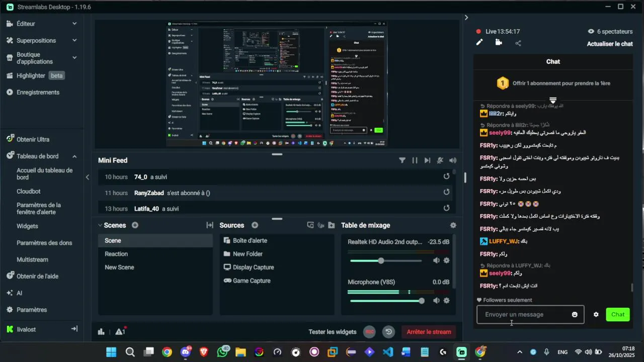644x362 pixels.
Task: Collapse the left sidebar with the arrow
Action: point(88,177)
